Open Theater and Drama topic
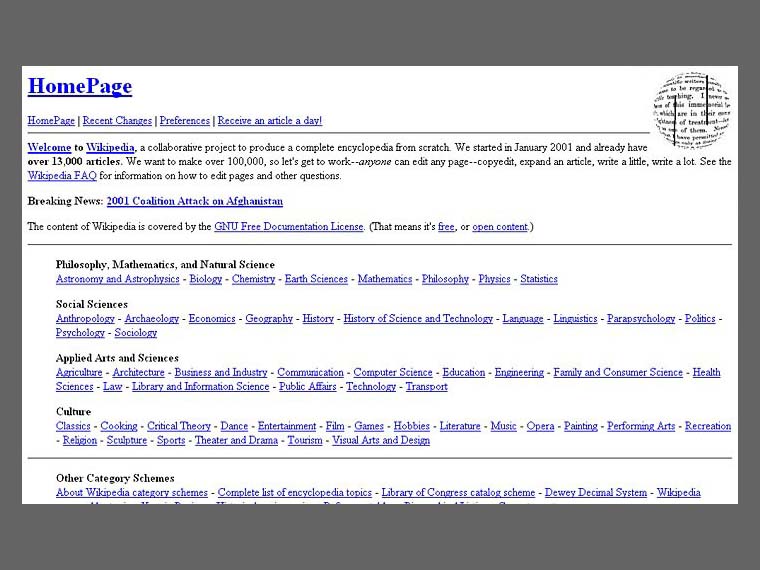This screenshot has width=760, height=570. (236, 440)
